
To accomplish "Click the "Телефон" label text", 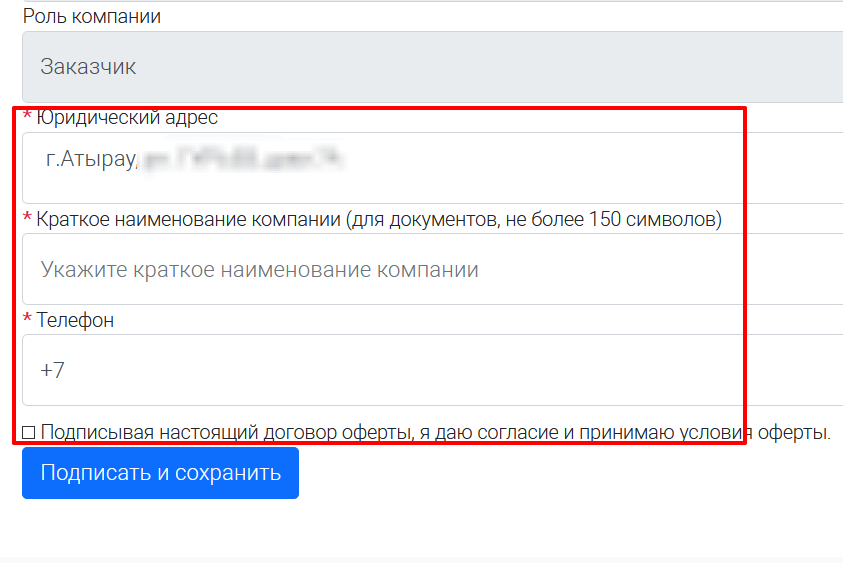I will 75,320.
